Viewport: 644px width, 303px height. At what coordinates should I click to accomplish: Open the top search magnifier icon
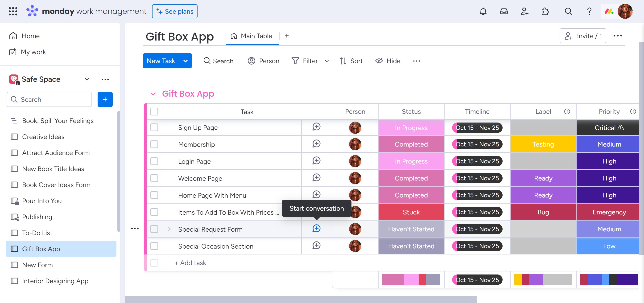[568, 12]
